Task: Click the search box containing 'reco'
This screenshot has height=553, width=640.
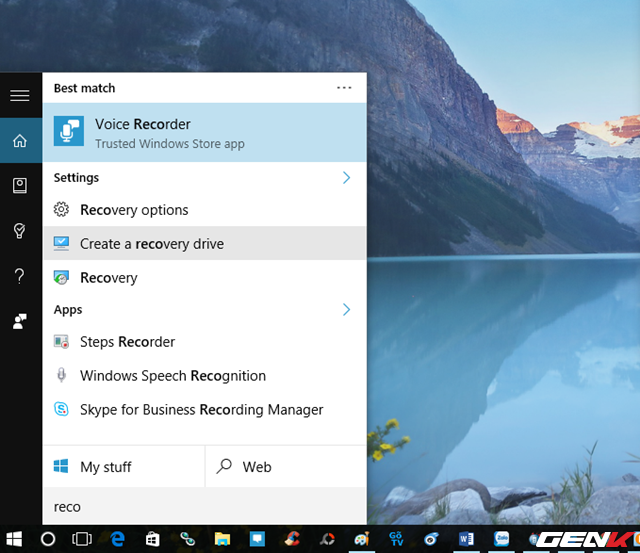Action: point(204,507)
